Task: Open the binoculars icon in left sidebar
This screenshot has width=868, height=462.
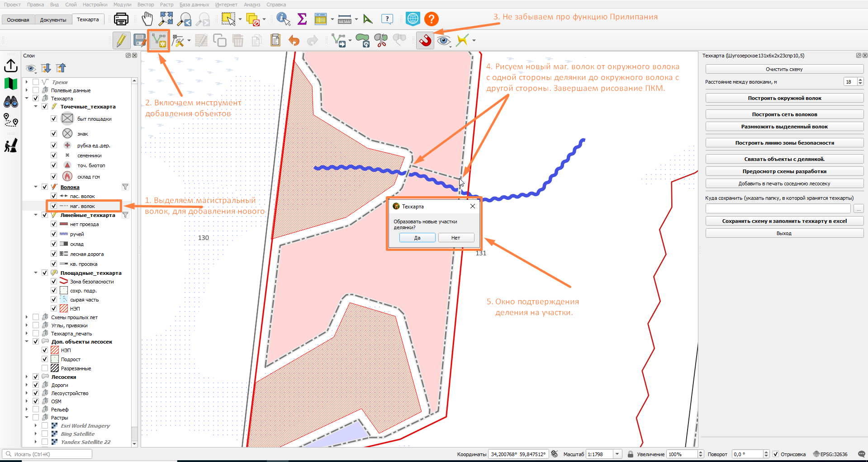Action: [11, 102]
